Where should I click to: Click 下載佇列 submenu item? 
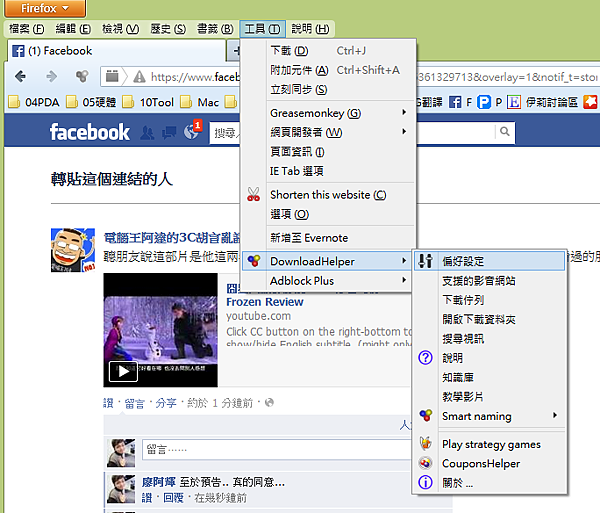point(489,300)
